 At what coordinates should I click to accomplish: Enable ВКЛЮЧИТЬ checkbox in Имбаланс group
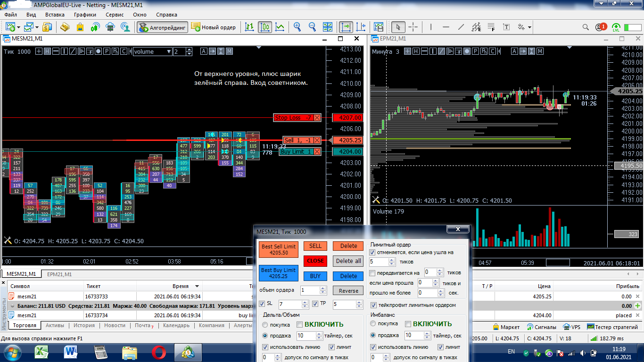click(x=408, y=324)
